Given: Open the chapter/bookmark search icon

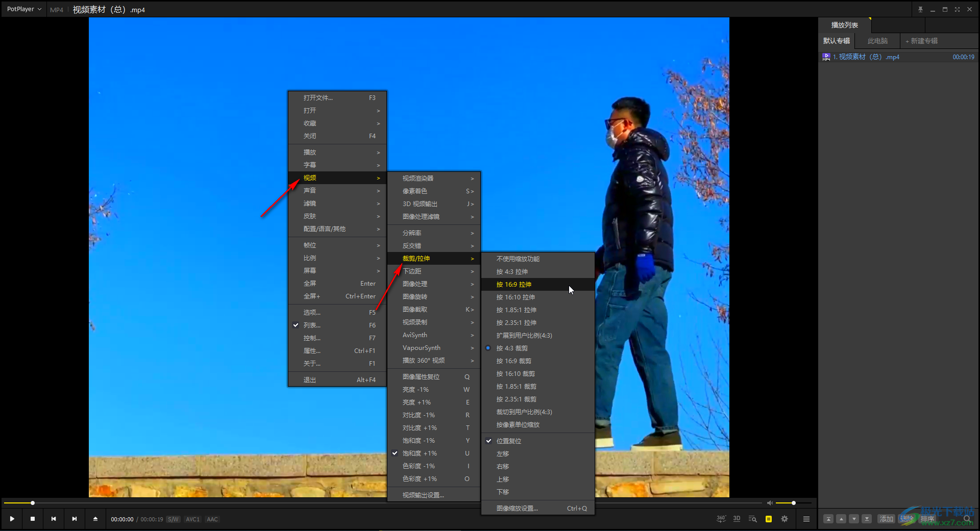Looking at the screenshot, I should coord(752,519).
